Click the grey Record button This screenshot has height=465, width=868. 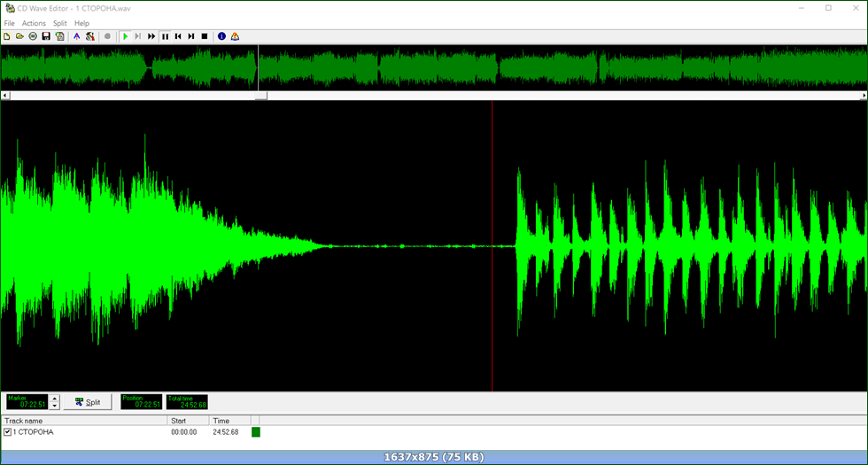107,36
